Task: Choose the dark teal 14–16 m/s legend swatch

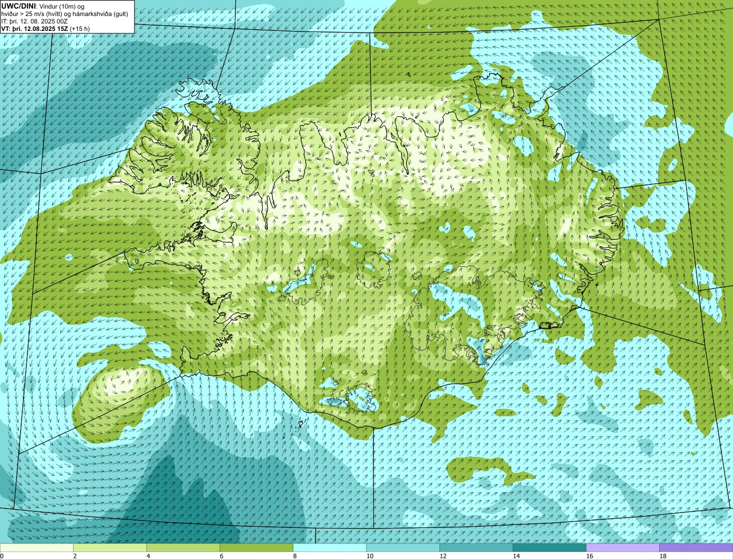Action: pos(550,547)
